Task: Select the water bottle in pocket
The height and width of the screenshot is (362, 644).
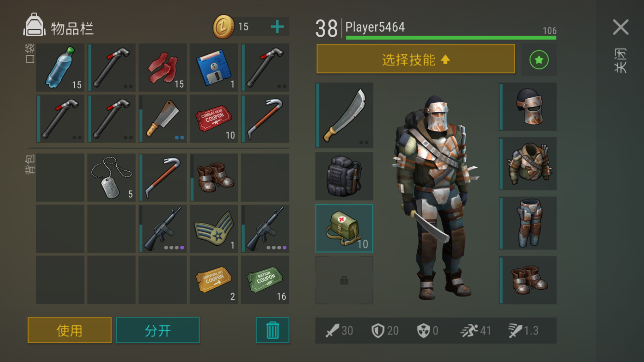Action: click(x=60, y=67)
